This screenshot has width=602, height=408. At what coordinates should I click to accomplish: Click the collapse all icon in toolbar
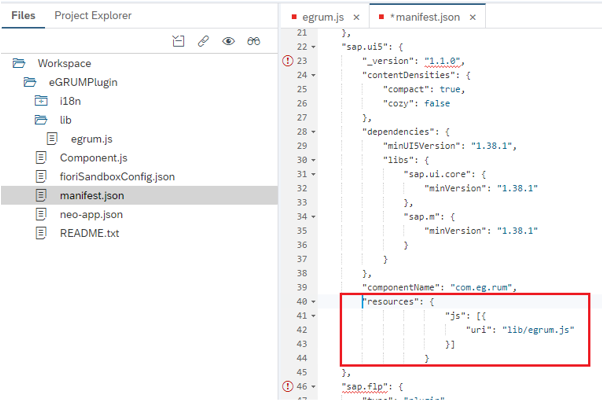coord(178,41)
